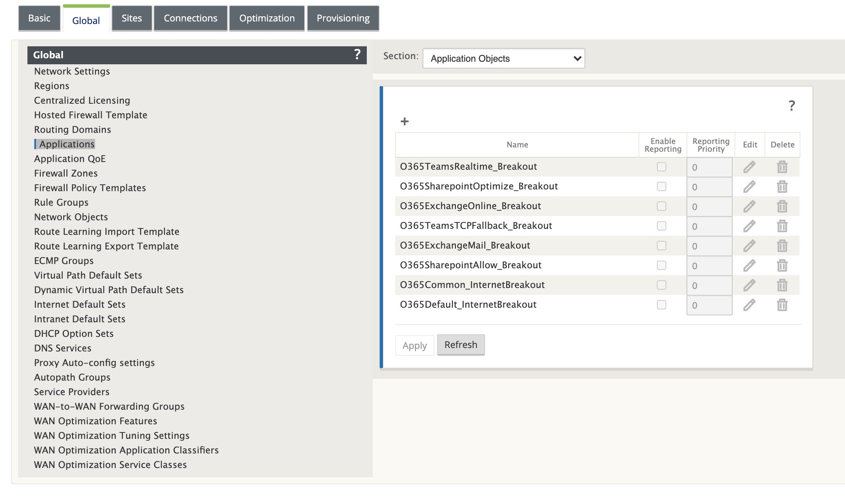This screenshot has height=504, width=845.
Task: Delete O365TeamsRealtime_Breakout with trash icon
Action: pyautogui.click(x=782, y=167)
